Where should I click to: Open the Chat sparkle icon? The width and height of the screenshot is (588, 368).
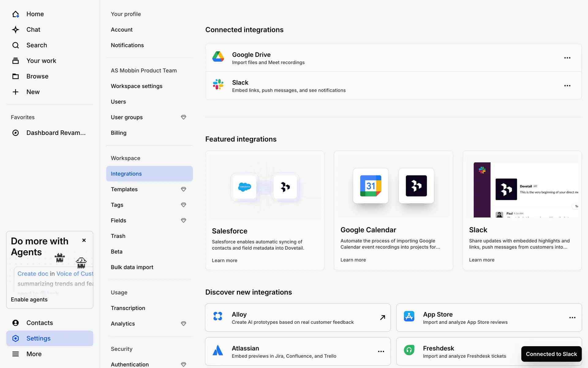click(x=16, y=30)
